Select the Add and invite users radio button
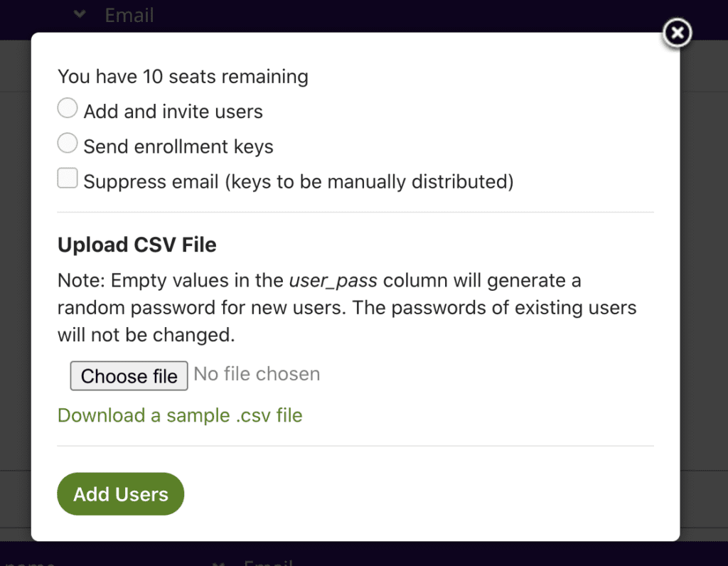 tap(68, 109)
